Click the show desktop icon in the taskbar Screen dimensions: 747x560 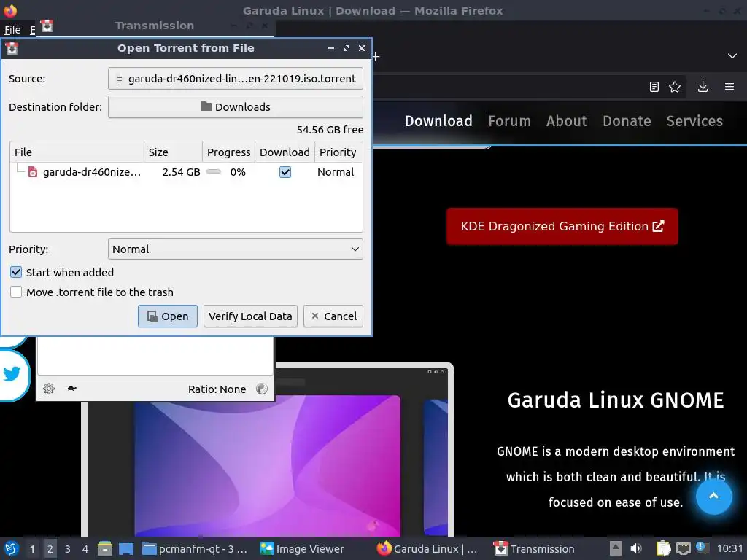click(126, 548)
